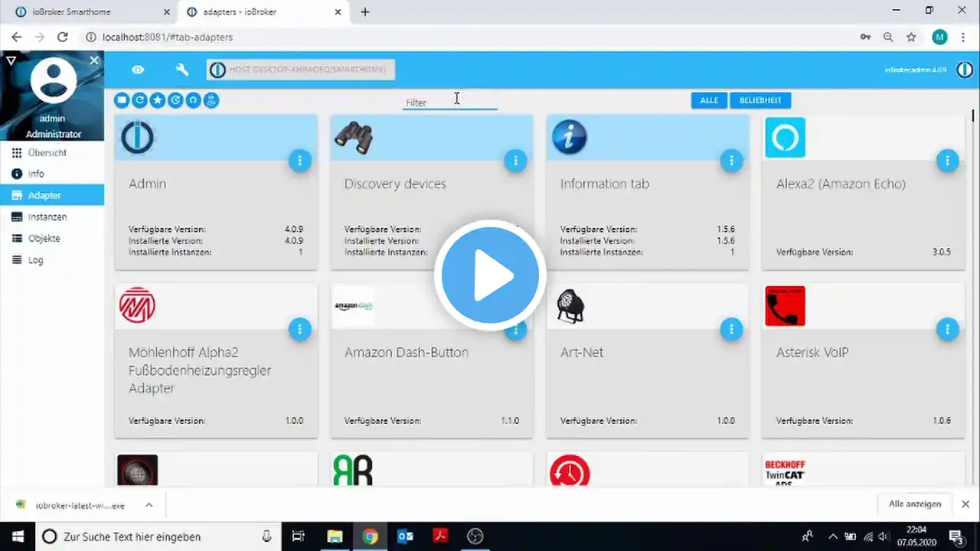The height and width of the screenshot is (551, 980).
Task: Click the ALLE filter button
Action: [x=709, y=100]
